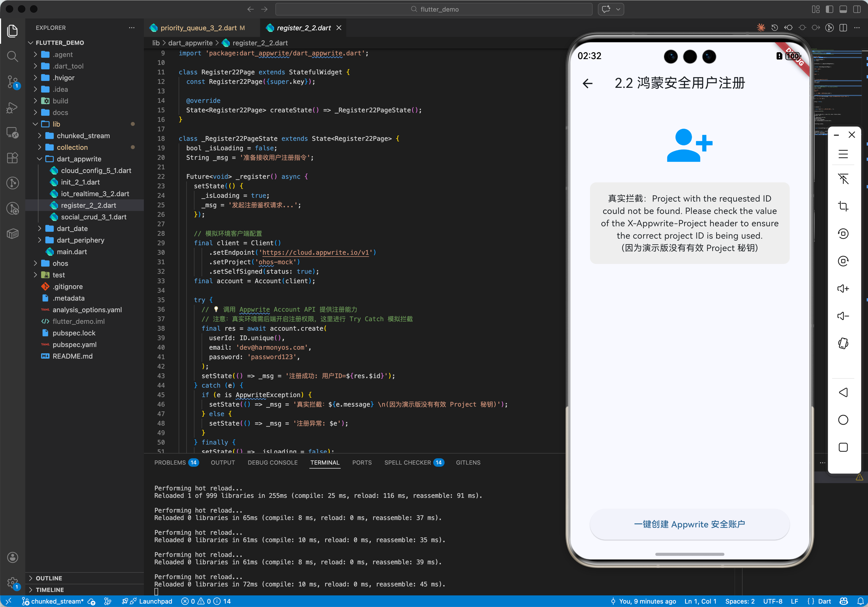868x607 pixels.
Task: Tap the 一键创建 Appwrite 安全账户 button
Action: 689,524
